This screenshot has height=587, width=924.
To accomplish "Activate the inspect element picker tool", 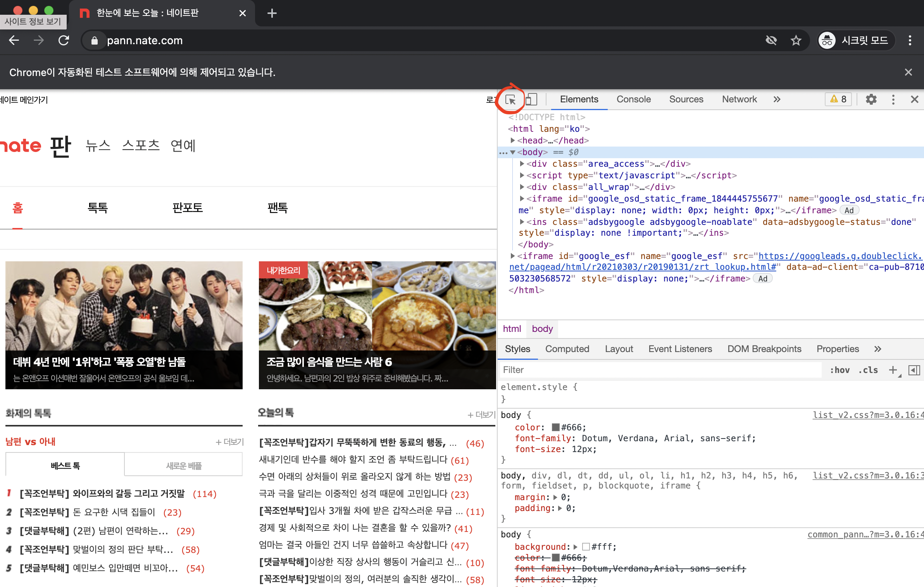I will tap(511, 100).
